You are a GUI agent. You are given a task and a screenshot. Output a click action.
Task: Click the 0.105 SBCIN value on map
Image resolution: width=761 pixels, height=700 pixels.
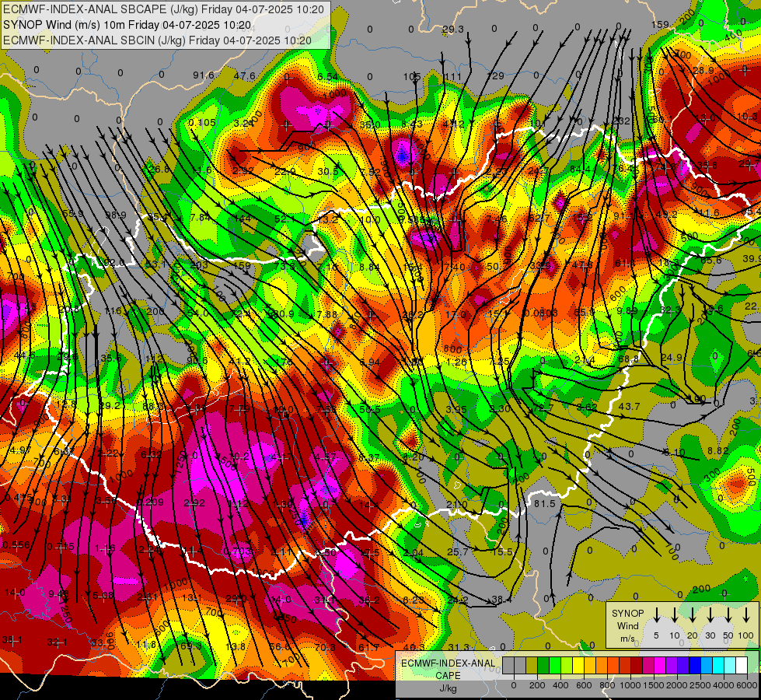(202, 122)
